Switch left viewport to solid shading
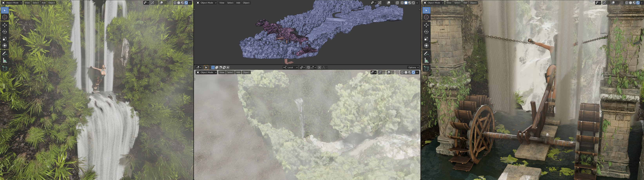644x180 pixels. 179,3
